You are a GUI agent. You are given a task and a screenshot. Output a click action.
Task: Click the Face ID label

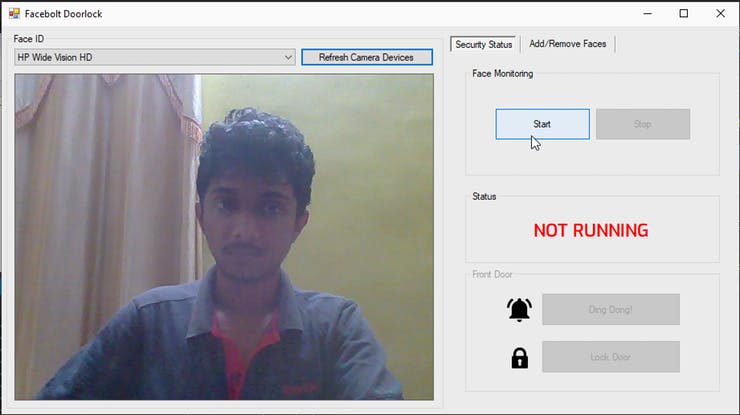click(29, 39)
